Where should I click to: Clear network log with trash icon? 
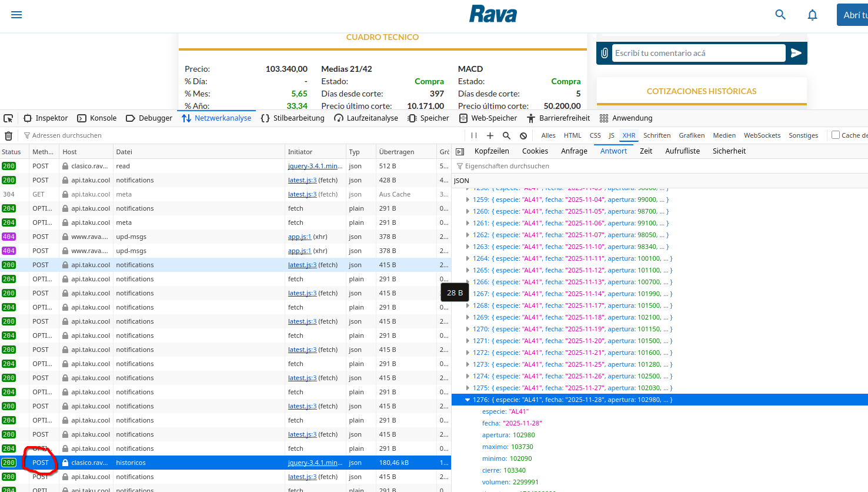[8, 136]
